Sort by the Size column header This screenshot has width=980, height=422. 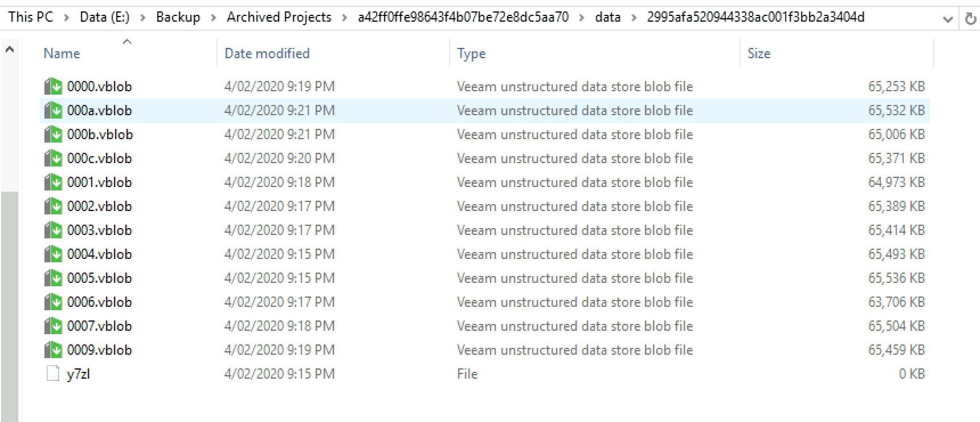759,54
